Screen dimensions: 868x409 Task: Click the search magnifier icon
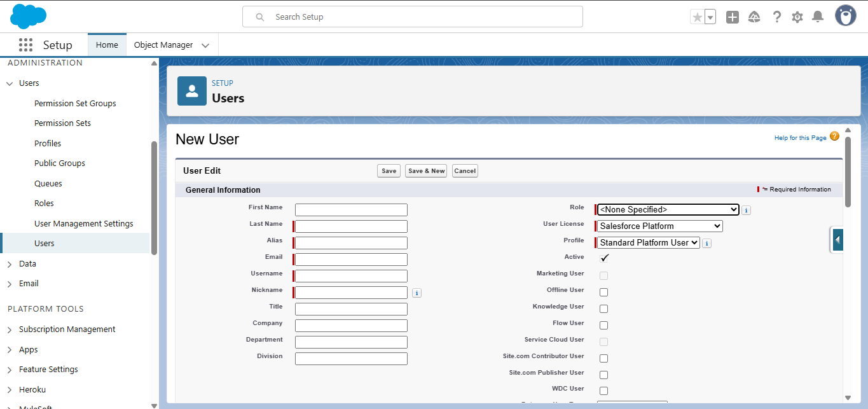[x=260, y=17]
